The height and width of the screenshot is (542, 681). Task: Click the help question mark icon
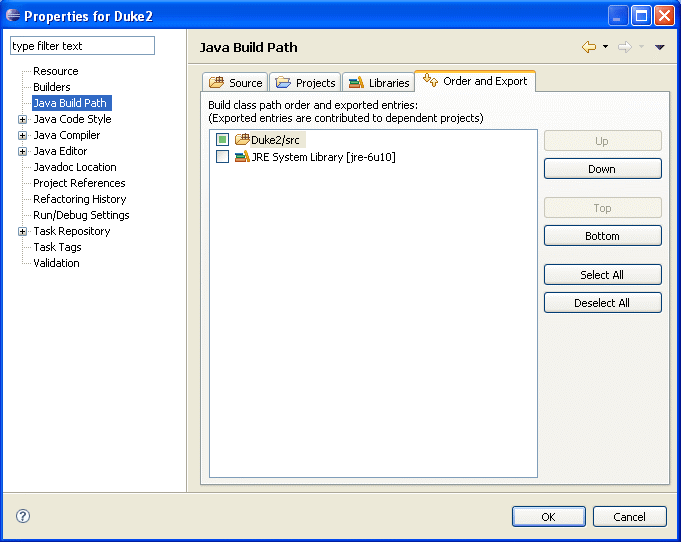point(23,516)
